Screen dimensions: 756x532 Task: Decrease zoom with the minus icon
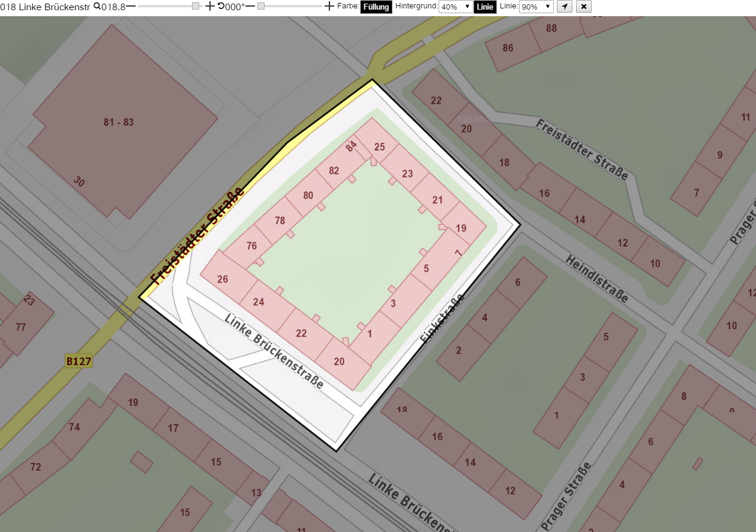[x=131, y=6]
